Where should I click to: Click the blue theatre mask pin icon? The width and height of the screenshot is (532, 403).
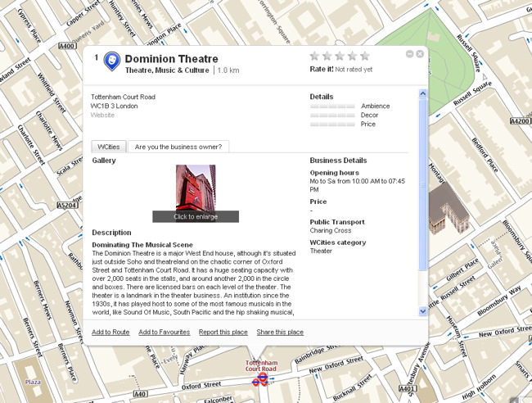(112, 61)
